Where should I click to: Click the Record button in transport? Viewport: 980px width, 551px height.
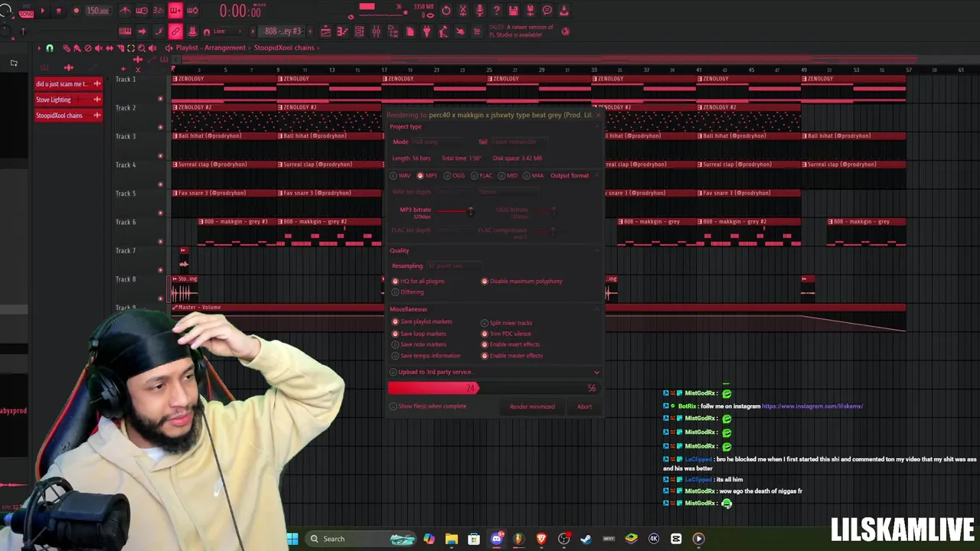[76, 11]
